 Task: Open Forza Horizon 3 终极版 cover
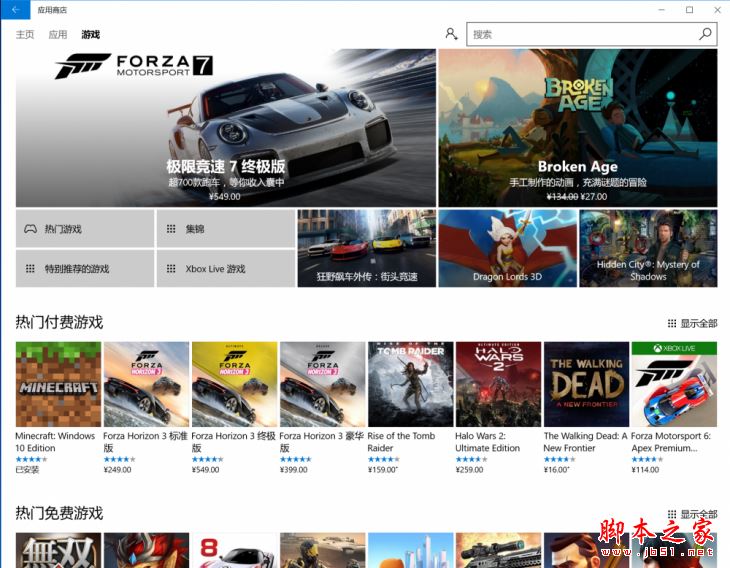(234, 384)
